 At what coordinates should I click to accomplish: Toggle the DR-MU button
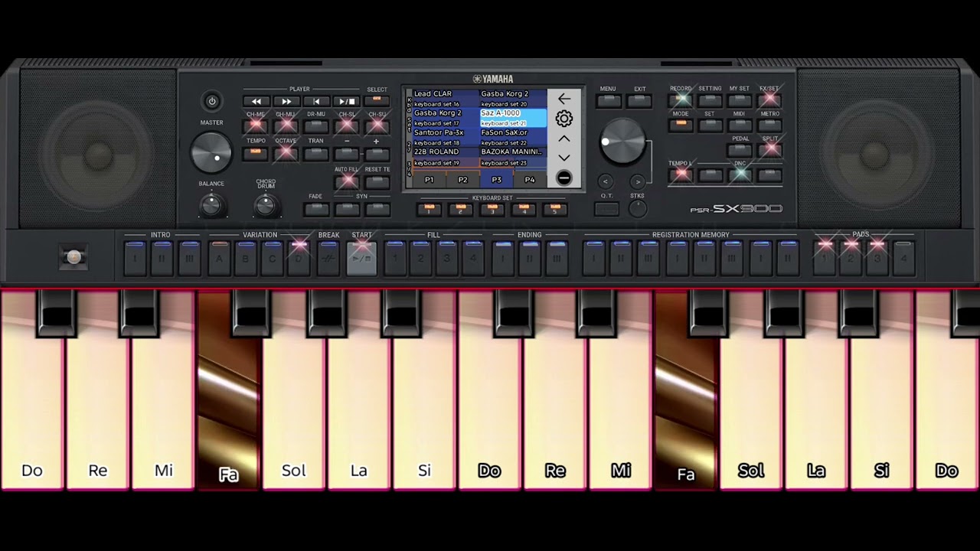pyautogui.click(x=316, y=126)
